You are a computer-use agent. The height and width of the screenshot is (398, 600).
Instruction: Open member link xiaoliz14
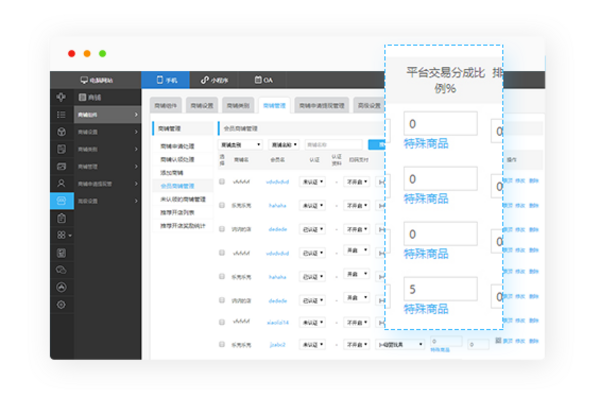point(277,323)
